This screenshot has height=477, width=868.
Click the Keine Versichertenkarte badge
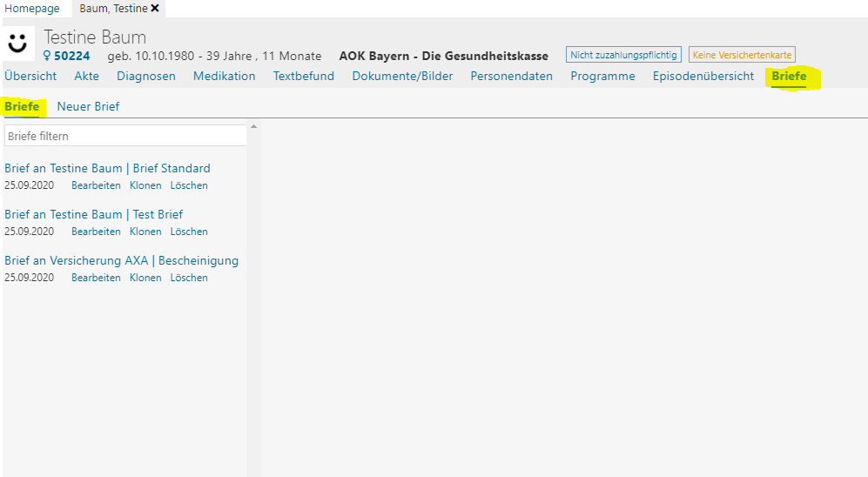pyautogui.click(x=742, y=55)
